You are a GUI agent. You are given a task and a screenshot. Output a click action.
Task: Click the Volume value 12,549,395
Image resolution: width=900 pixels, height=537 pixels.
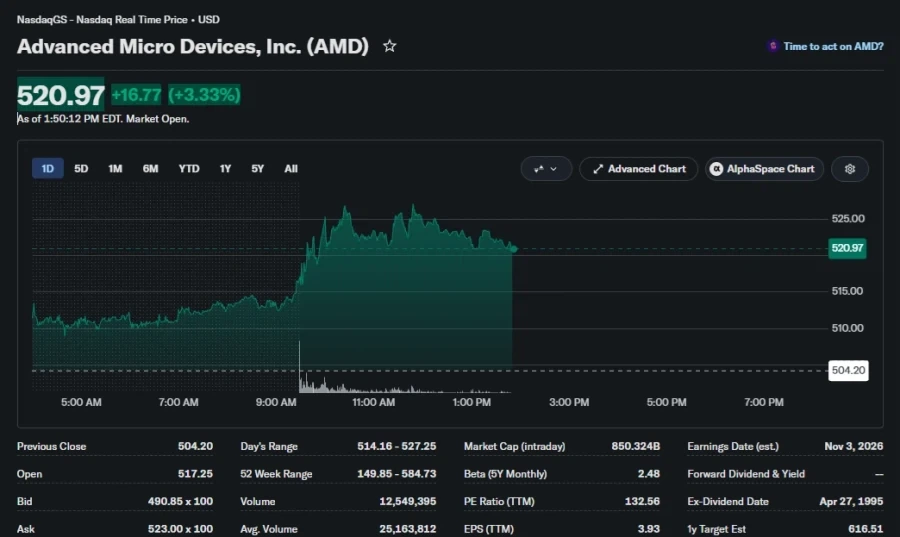(408, 501)
